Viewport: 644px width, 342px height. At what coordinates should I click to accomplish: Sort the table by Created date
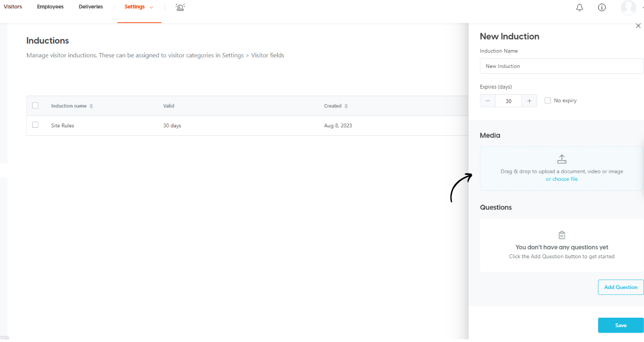(x=347, y=106)
